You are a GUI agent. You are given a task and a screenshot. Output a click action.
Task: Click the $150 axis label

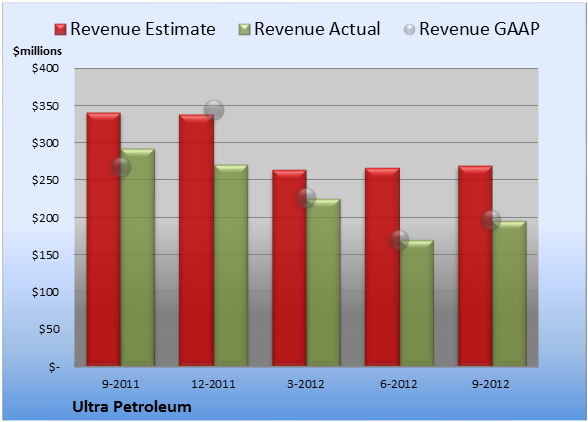(45, 255)
